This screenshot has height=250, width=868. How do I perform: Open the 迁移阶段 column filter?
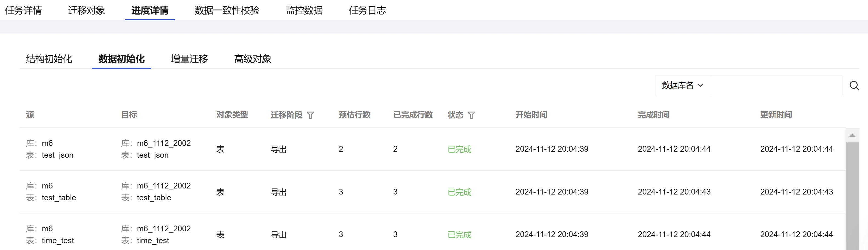tap(310, 115)
